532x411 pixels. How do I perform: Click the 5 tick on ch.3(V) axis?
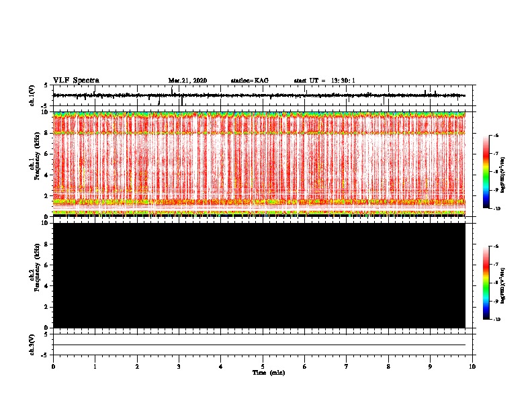tap(46, 334)
